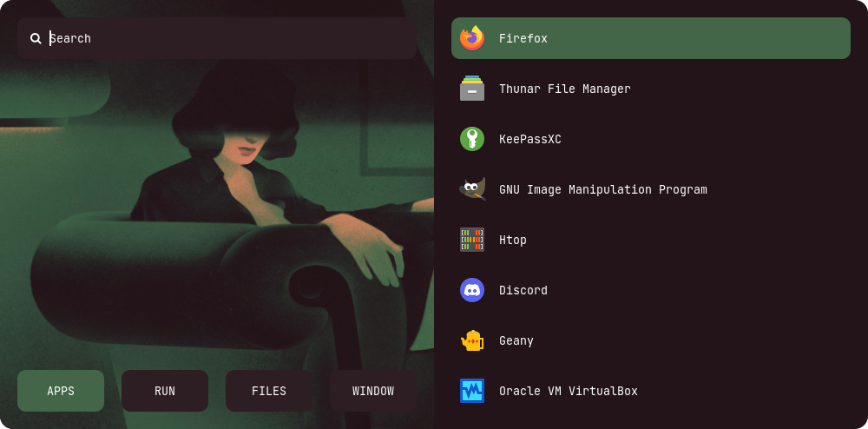Switch to the RUN mode tab

click(x=165, y=391)
